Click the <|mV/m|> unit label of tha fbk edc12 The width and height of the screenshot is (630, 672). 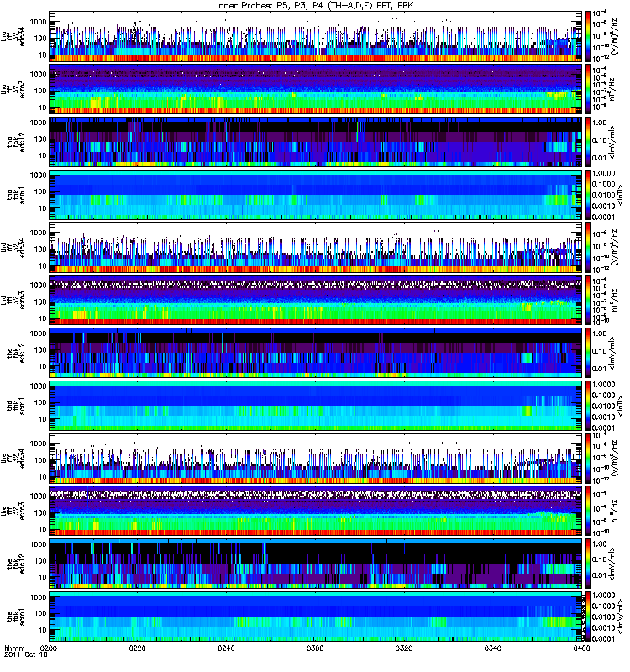(613, 142)
